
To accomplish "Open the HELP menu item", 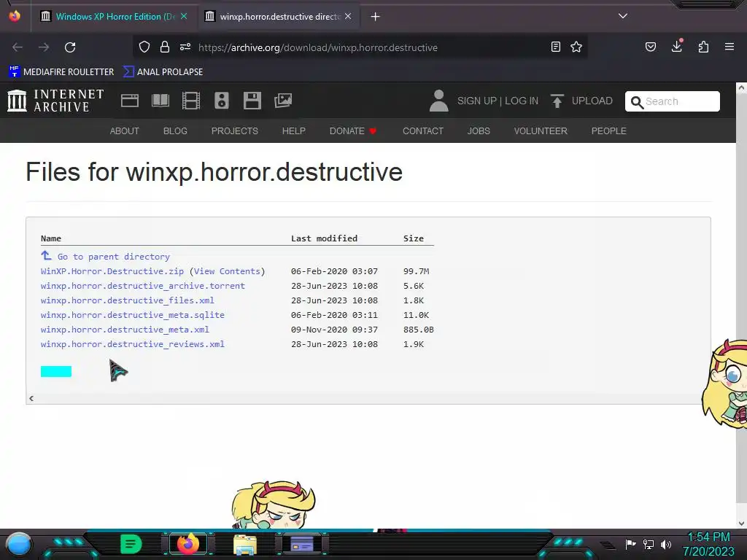I will point(294,131).
